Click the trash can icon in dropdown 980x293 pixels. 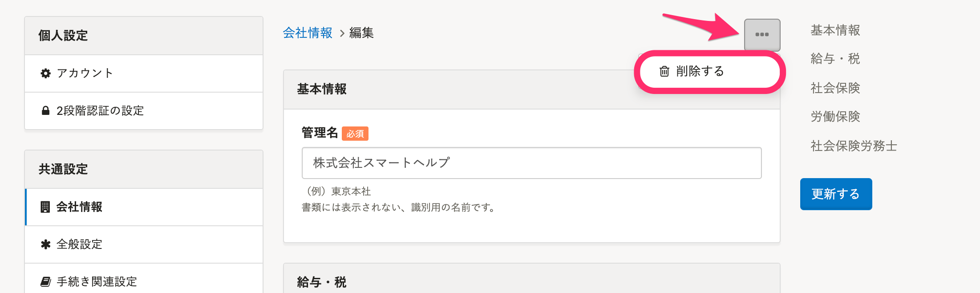664,71
